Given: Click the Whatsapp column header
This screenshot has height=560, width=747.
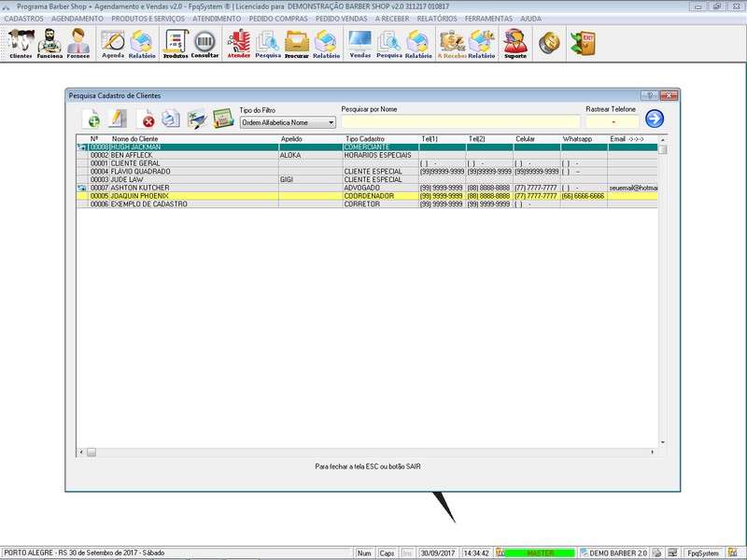Looking at the screenshot, I should click(x=585, y=139).
